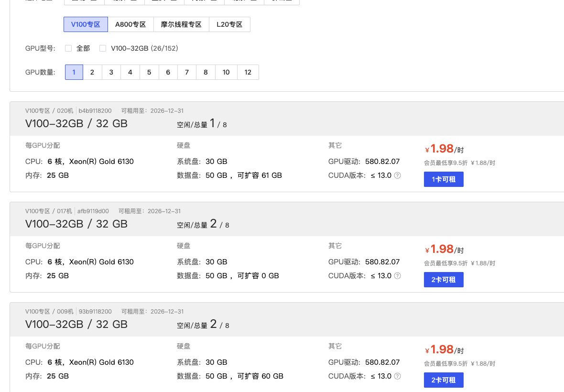Click V100专区 / 017机 label
The width and height of the screenshot is (564, 392).
pos(49,211)
